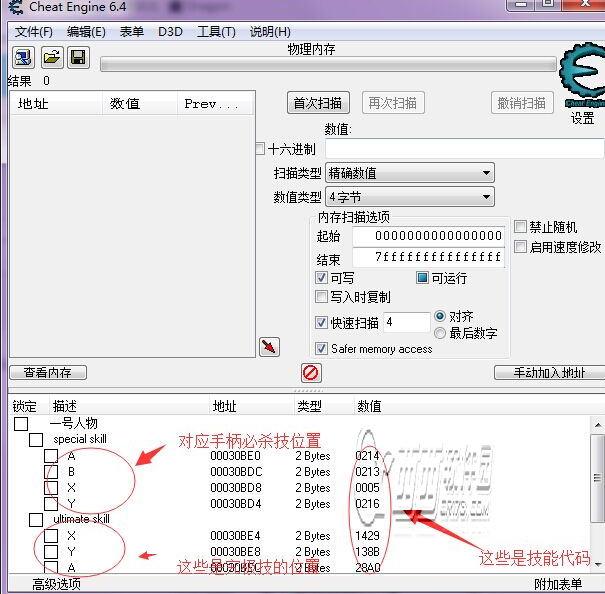605x594 pixels.
Task: Select the 最后数字 radio button
Action: [x=440, y=333]
